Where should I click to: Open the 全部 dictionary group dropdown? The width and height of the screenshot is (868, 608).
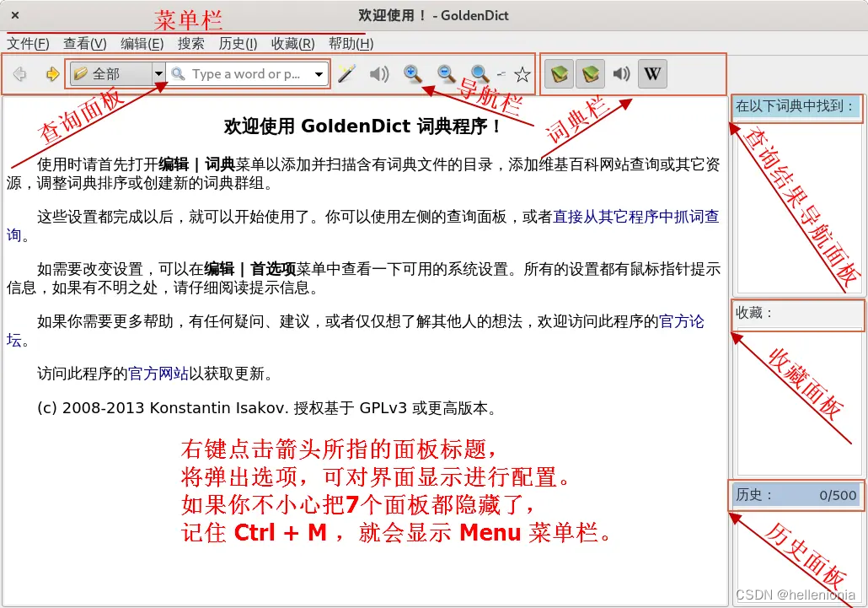(117, 73)
